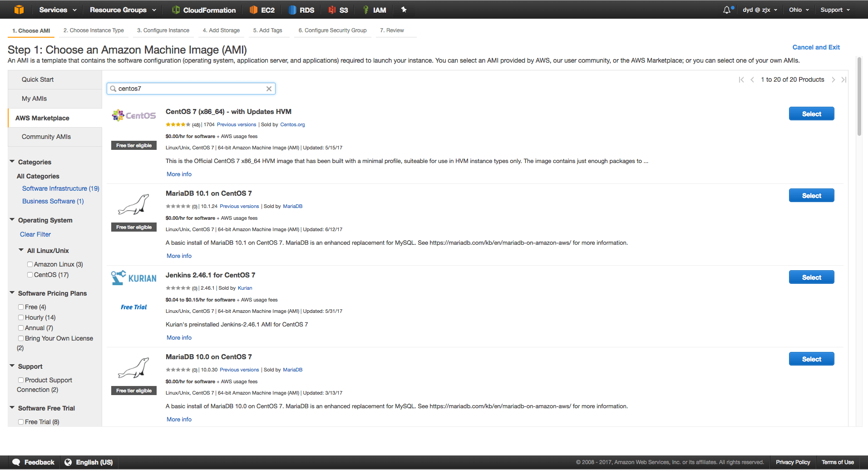Click the MariaDB 10.1 seal logo
Screen dimensions: 868x470
coord(134,204)
